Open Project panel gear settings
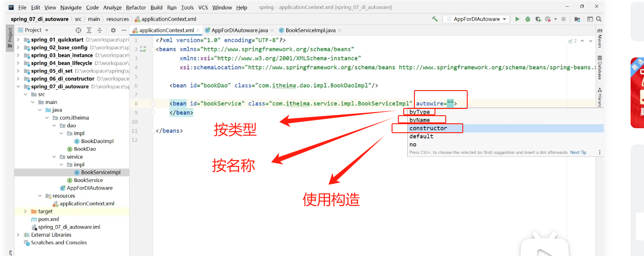 pyautogui.click(x=113, y=30)
